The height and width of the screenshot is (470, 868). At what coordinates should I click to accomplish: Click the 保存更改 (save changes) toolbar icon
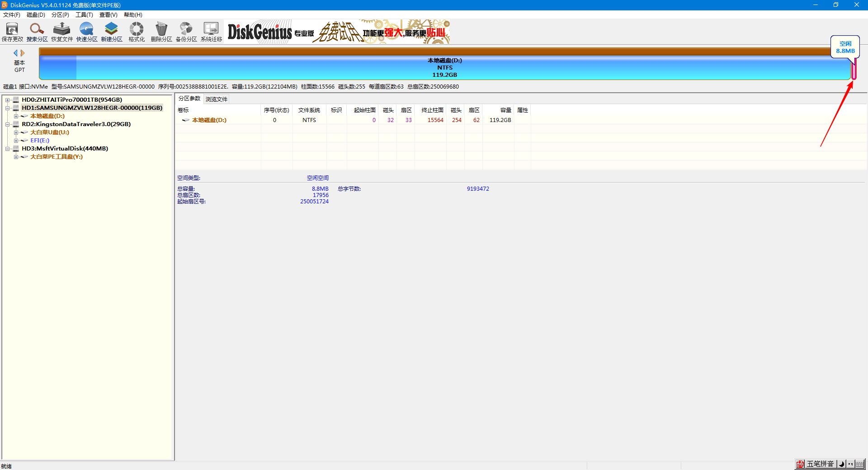(12, 32)
